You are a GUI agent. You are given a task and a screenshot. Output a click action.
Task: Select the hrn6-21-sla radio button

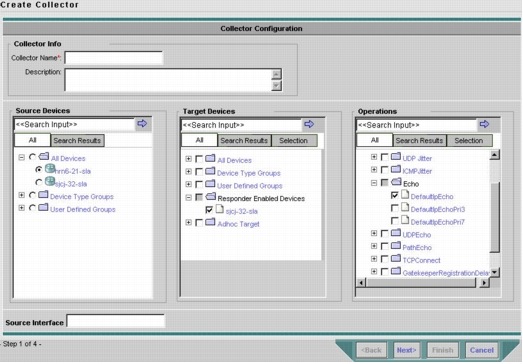point(39,169)
